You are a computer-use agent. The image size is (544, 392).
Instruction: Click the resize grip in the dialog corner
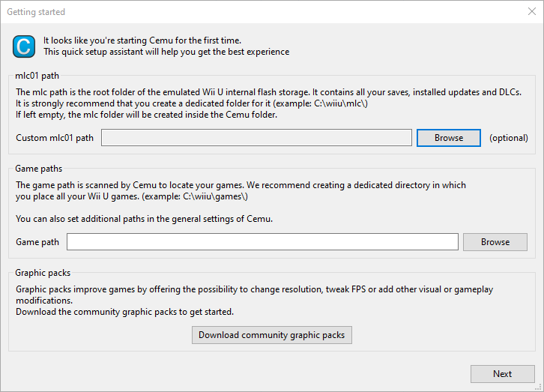click(x=539, y=387)
